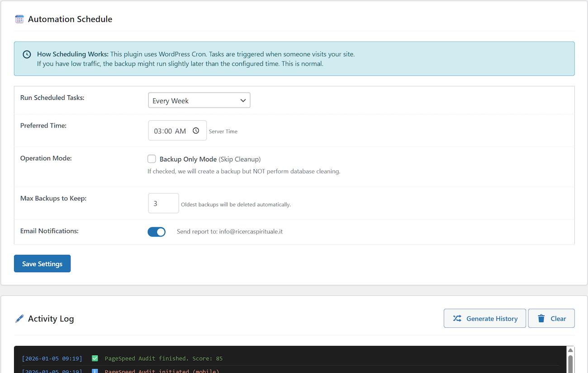This screenshot has width=588, height=373.
Task: Click the Backup Only Mode label text
Action: [188, 159]
